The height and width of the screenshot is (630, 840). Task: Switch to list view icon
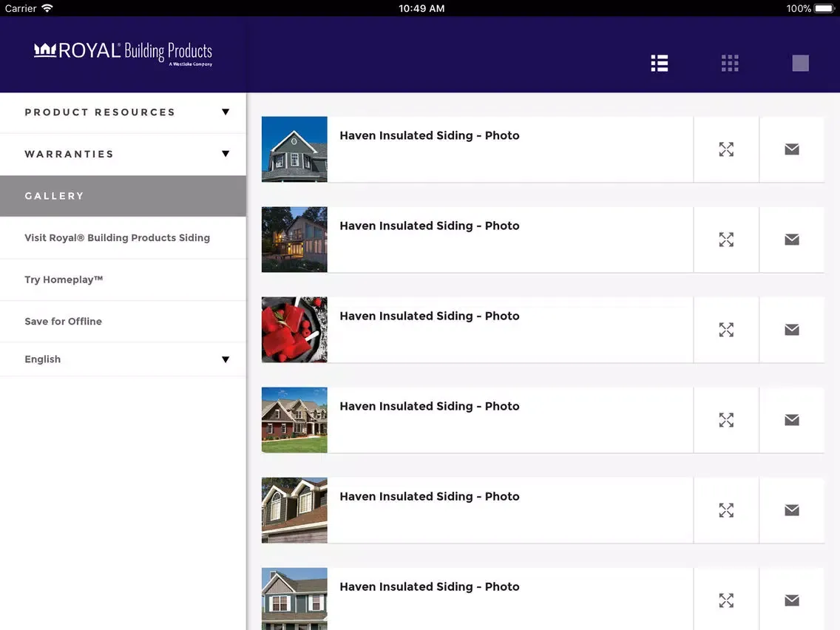(x=659, y=63)
